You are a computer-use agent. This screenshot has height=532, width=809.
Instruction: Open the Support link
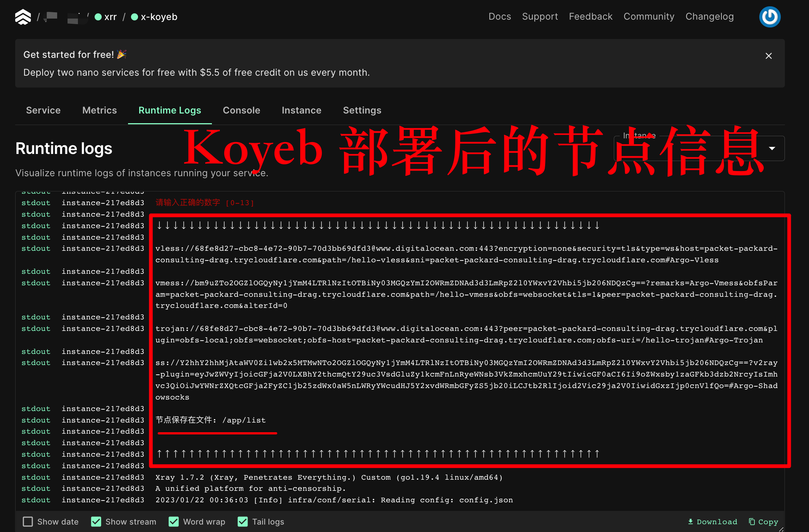pos(540,17)
